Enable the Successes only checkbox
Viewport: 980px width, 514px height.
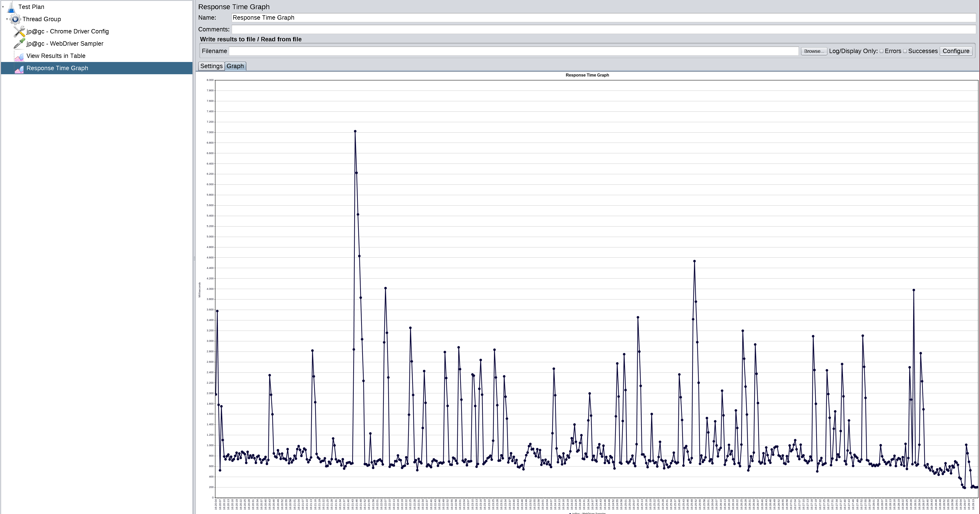[905, 51]
